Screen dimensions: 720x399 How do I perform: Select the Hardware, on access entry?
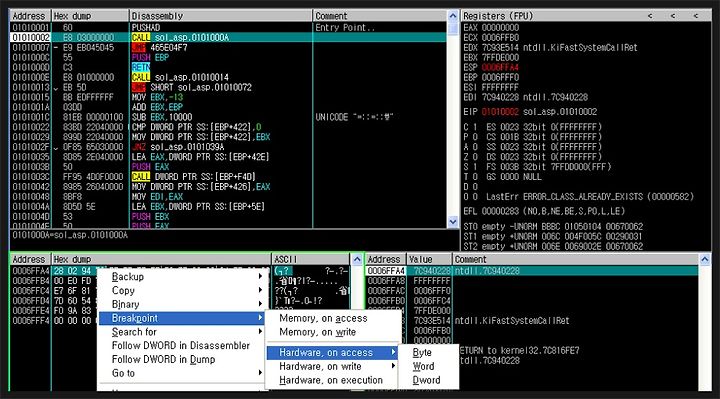(332, 353)
